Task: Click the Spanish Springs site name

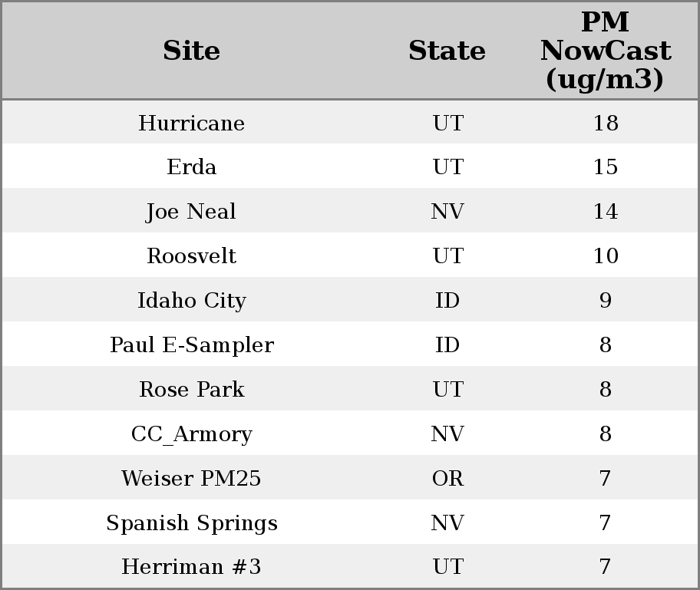Action: [191, 523]
